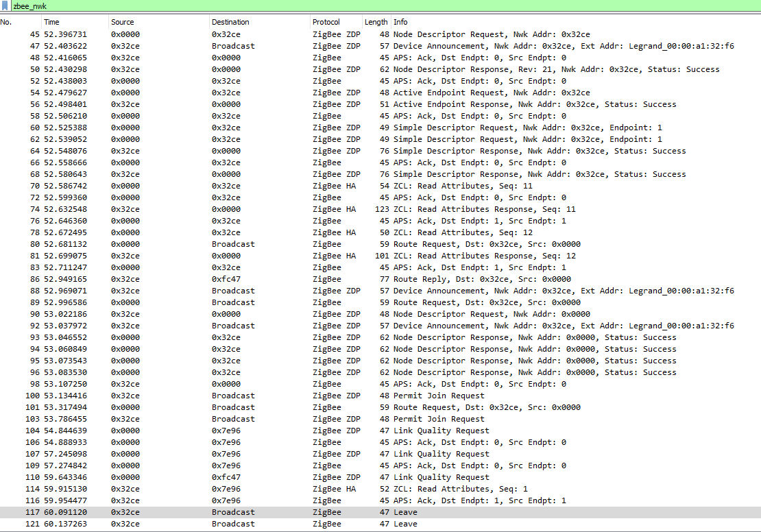Select packet 81 Read Attributes Response, Seq: 12
Viewport: 761px width, 532px height.
click(x=380, y=256)
